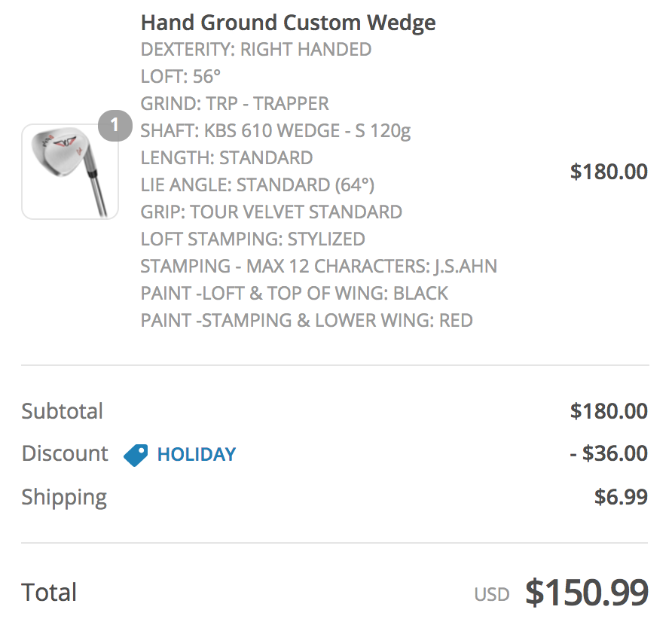Select the Loft: 56° option text
This screenshot has height=628, width=672.
tap(180, 77)
